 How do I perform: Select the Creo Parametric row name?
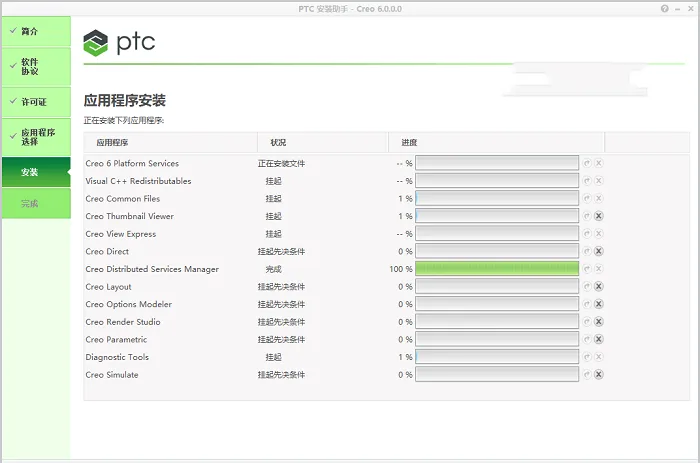[116, 339]
